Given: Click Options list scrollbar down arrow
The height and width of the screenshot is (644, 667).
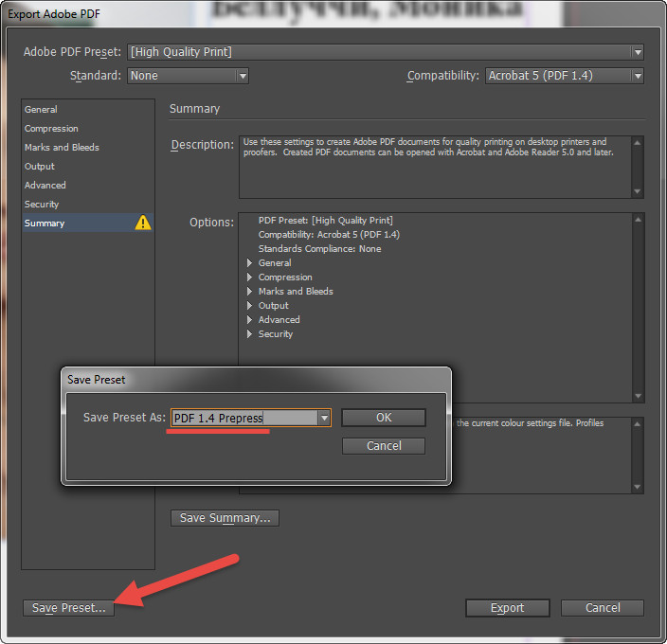Looking at the screenshot, I should coord(638,396).
